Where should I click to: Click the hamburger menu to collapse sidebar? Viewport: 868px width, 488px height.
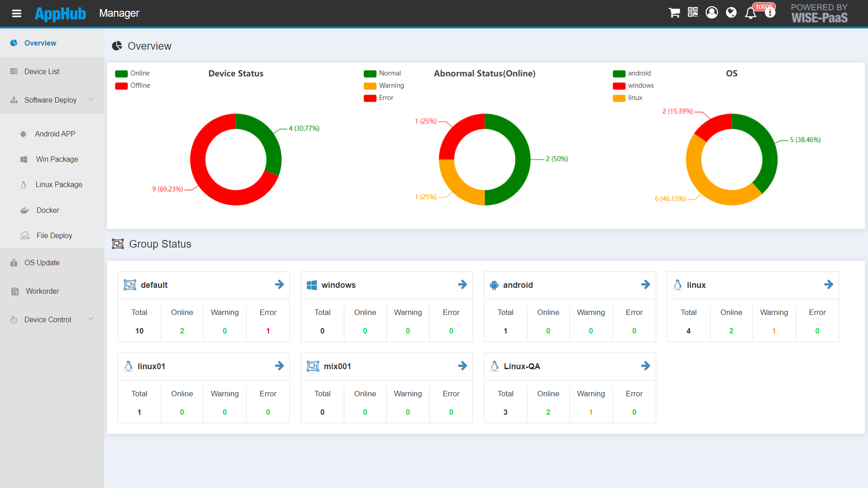click(x=17, y=14)
